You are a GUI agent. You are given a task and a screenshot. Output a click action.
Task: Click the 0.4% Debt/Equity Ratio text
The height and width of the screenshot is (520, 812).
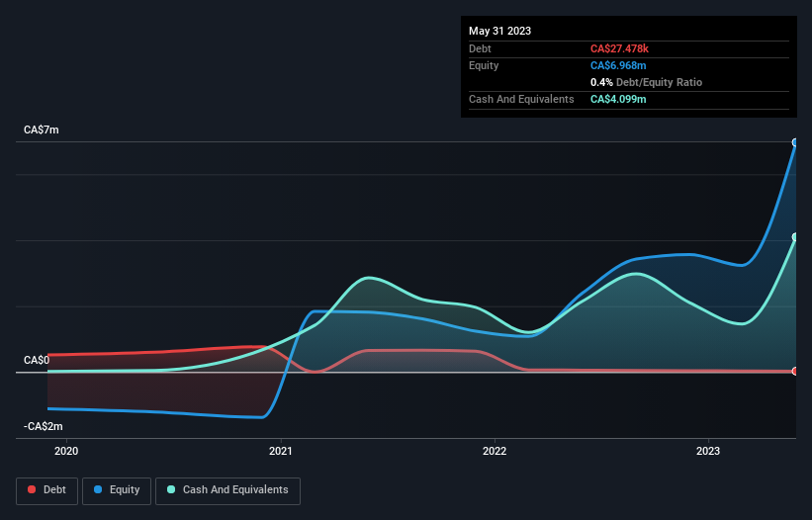[x=646, y=82]
